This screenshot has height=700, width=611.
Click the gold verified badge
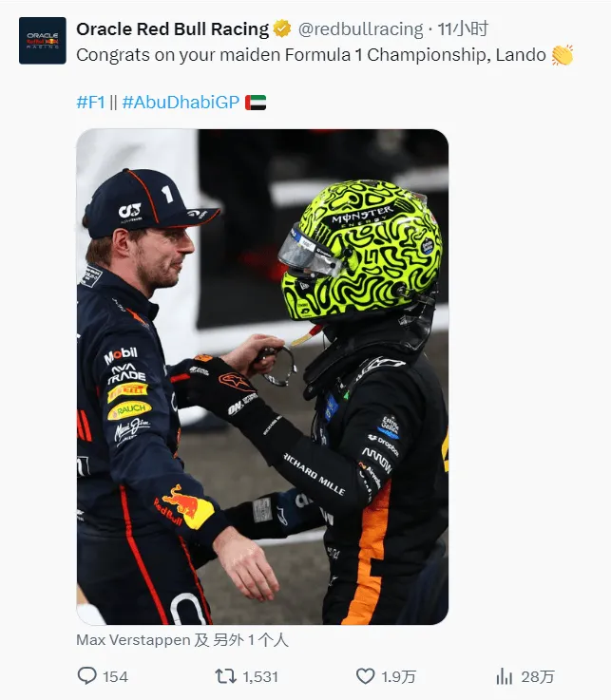[x=282, y=29]
